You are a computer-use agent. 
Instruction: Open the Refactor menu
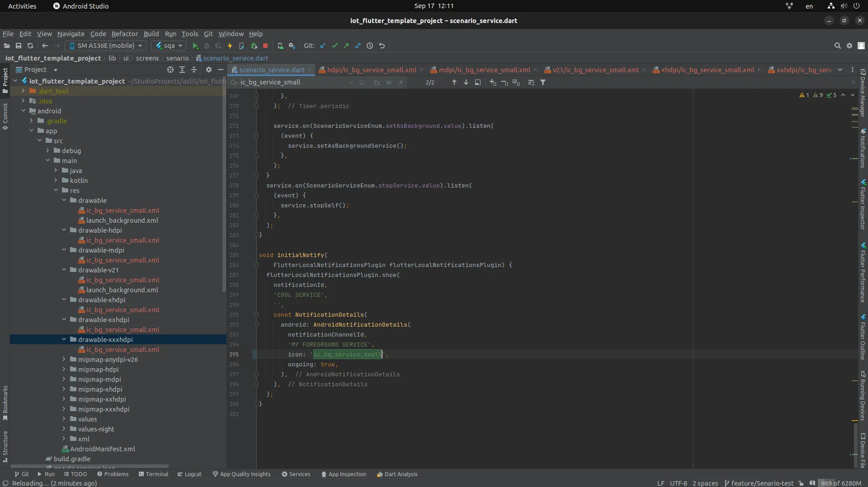point(125,34)
